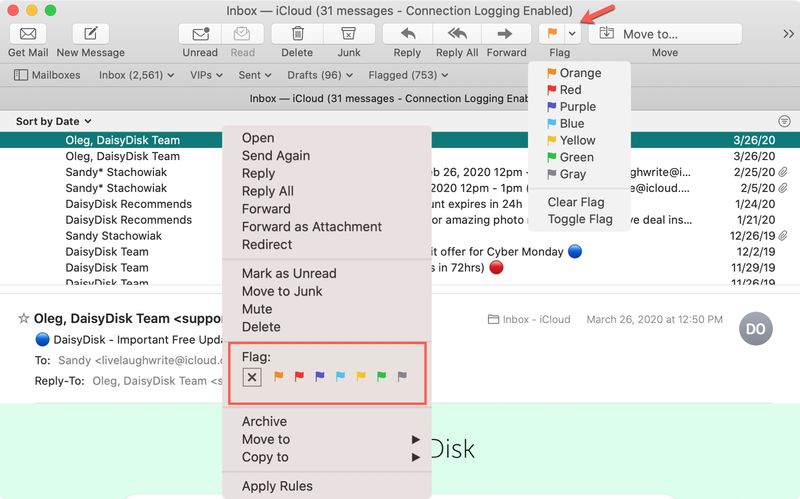Click the orange Flag toolbar button
This screenshot has height=499, width=800.
coord(552,34)
